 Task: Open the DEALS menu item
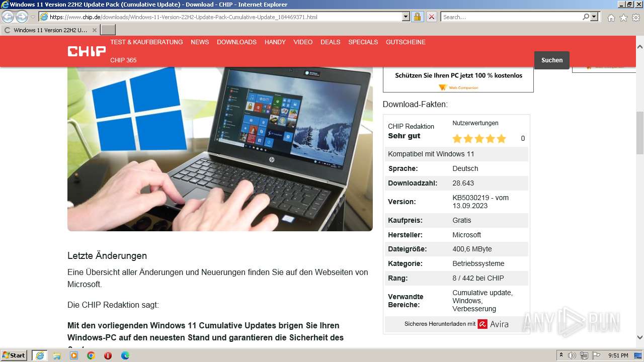(331, 42)
